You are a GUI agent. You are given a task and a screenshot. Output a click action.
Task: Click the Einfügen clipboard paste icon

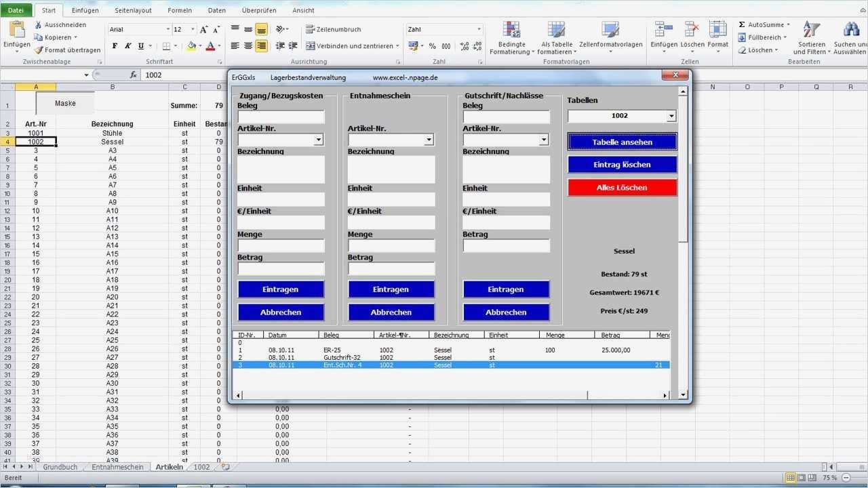click(16, 29)
